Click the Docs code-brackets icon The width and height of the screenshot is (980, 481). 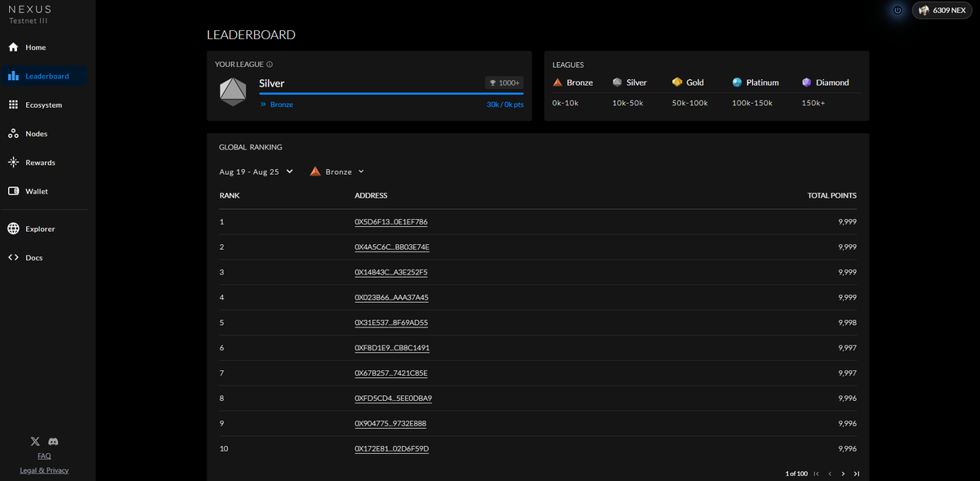tap(13, 257)
